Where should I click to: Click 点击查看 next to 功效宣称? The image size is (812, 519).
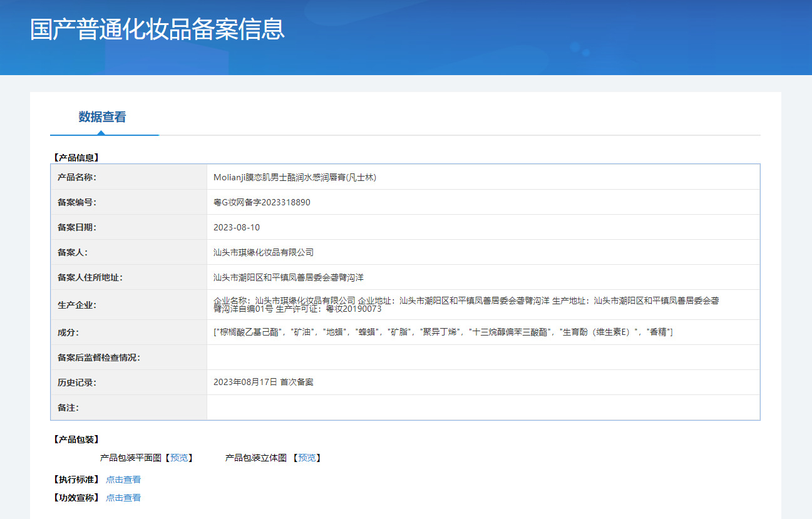point(123,498)
